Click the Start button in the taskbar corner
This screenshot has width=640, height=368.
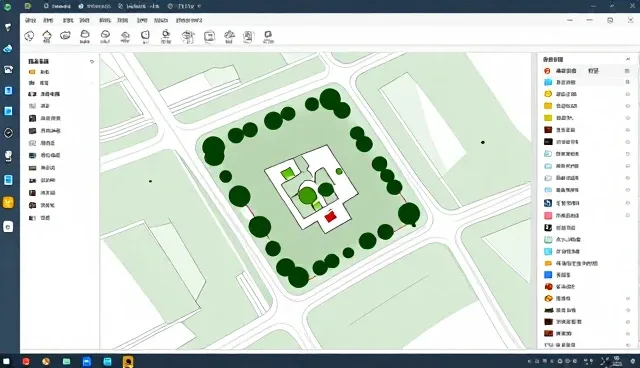click(x=6, y=361)
